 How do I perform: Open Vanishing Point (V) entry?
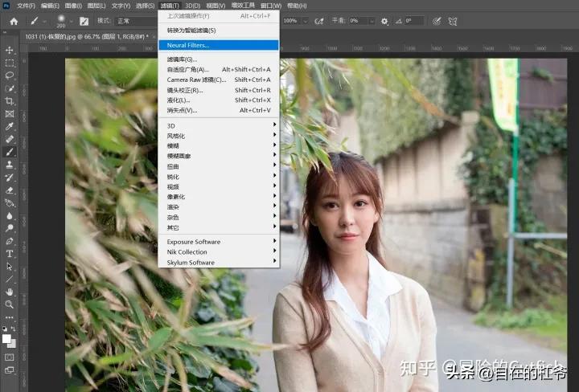point(219,110)
